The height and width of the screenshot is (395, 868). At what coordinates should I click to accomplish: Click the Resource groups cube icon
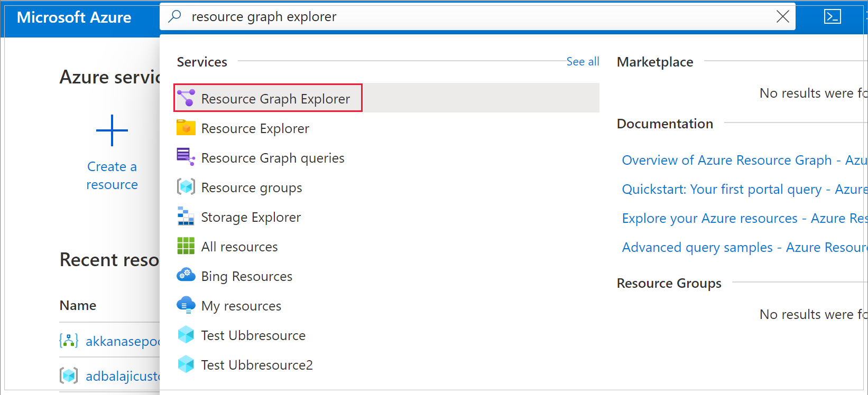pos(186,187)
